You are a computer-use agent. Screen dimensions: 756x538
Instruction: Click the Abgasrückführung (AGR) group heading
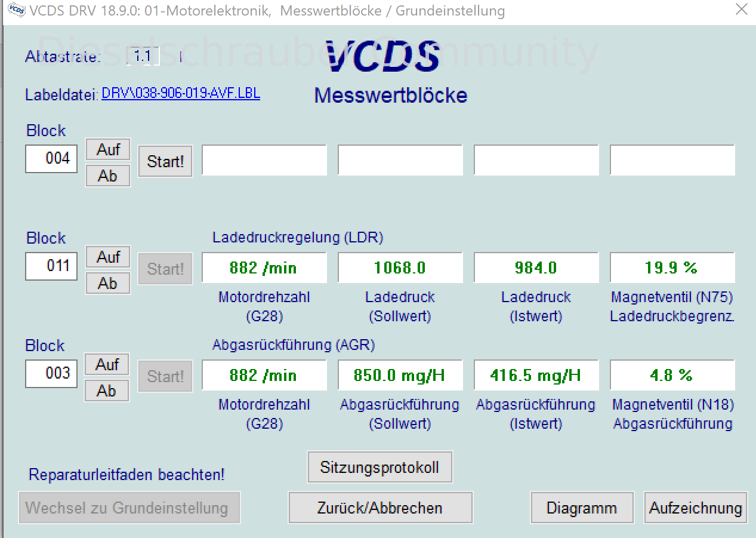294,345
